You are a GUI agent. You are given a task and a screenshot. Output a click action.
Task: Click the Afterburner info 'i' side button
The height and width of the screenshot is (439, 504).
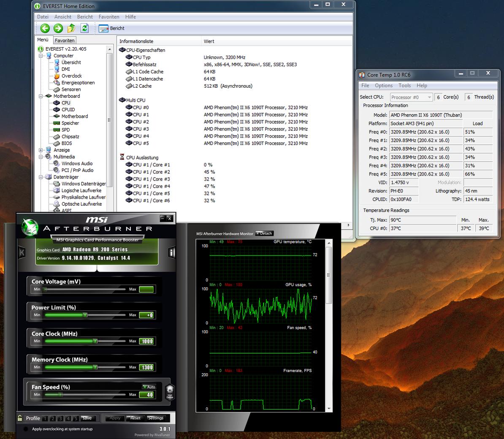pos(172,253)
